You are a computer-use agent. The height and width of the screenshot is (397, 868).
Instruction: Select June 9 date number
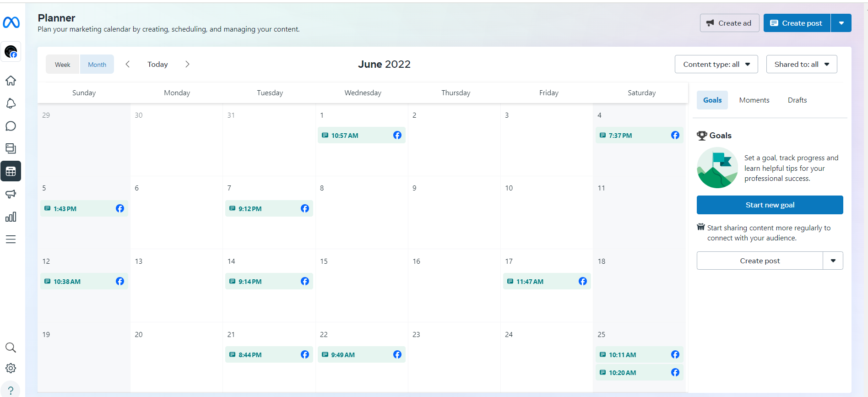[x=414, y=188]
